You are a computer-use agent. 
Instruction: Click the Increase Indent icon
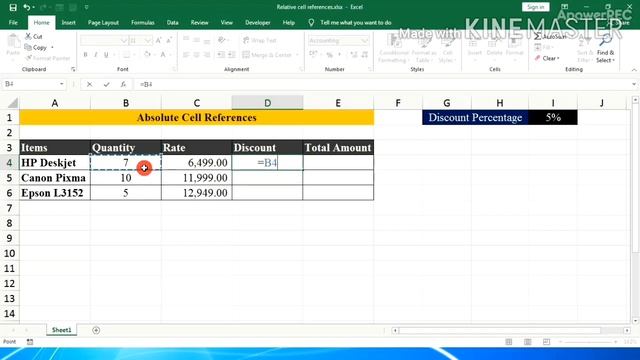pos(231,55)
